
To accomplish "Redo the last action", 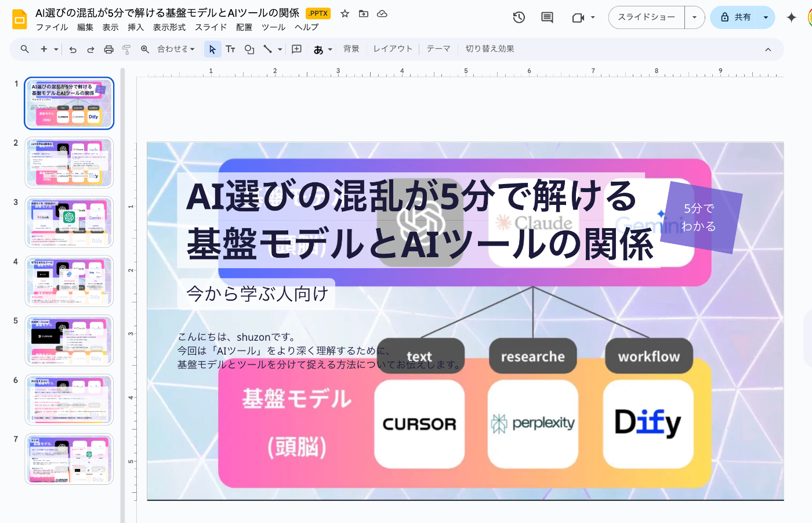I will [90, 49].
